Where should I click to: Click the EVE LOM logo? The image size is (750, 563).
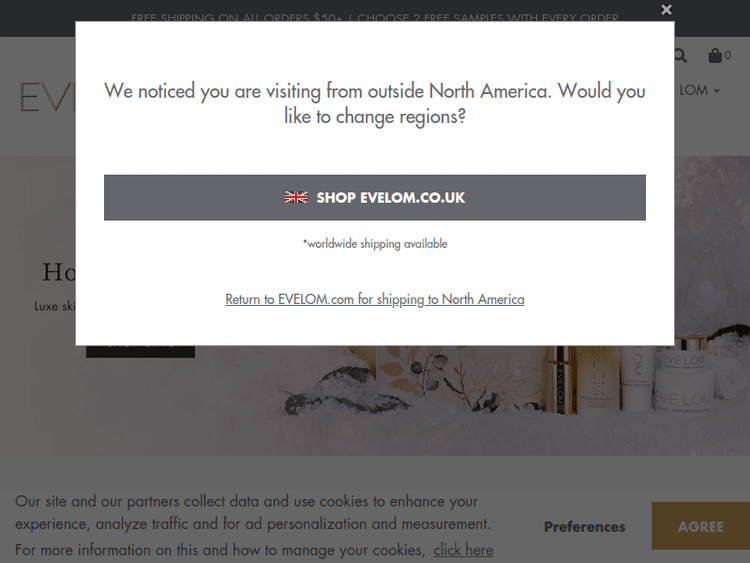[x=47, y=97]
